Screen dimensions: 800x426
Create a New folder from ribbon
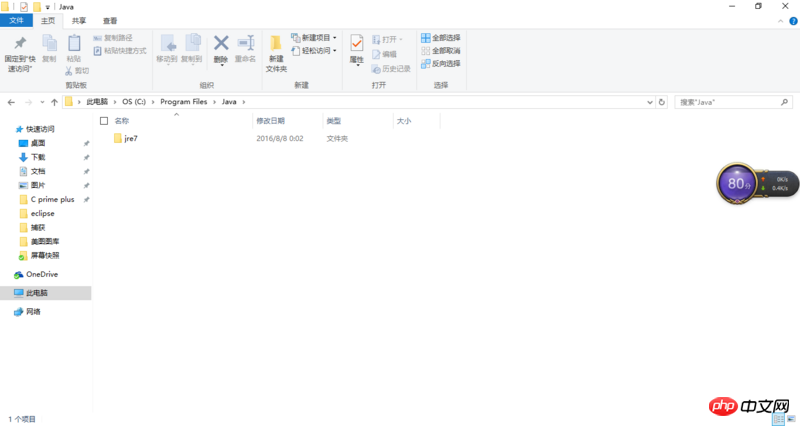(276, 53)
